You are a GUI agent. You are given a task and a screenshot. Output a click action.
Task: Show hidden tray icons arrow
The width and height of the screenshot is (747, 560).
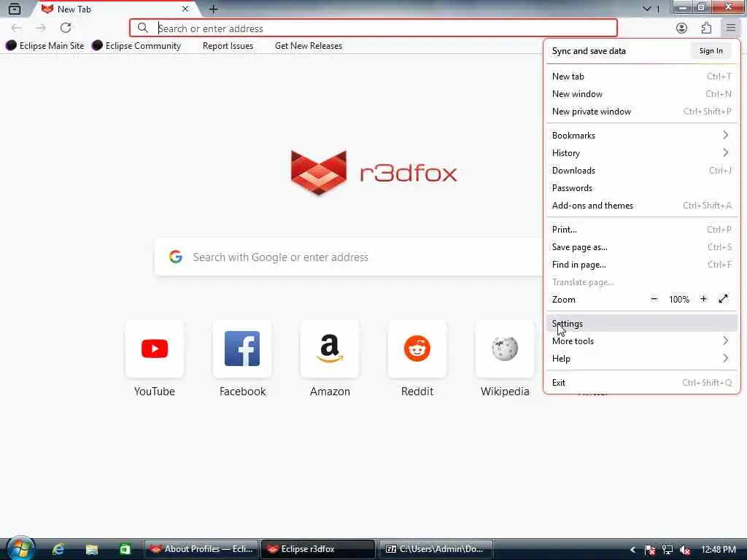[632, 550]
